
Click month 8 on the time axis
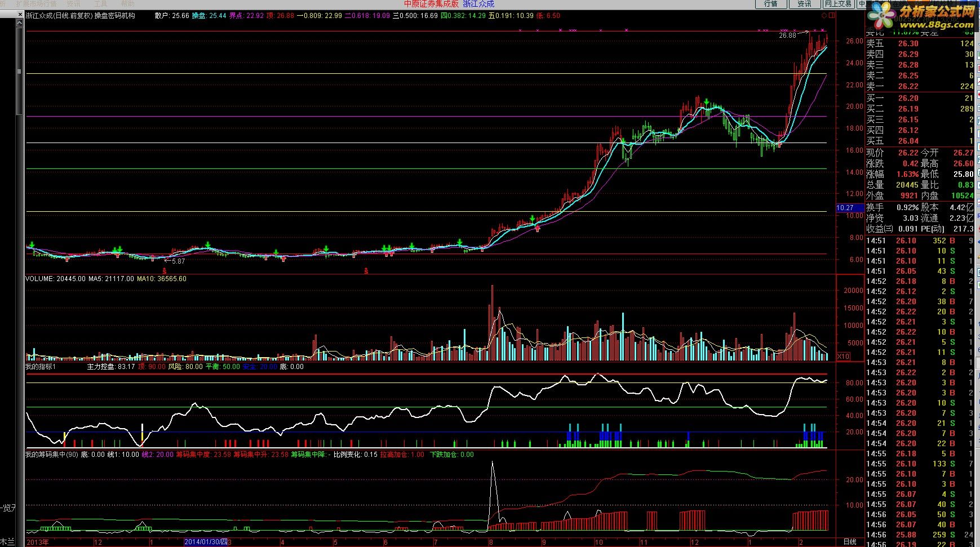point(491,542)
